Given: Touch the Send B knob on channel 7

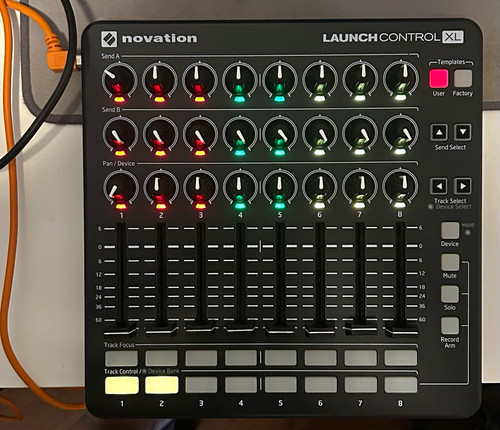Looking at the screenshot, I should point(360,133).
